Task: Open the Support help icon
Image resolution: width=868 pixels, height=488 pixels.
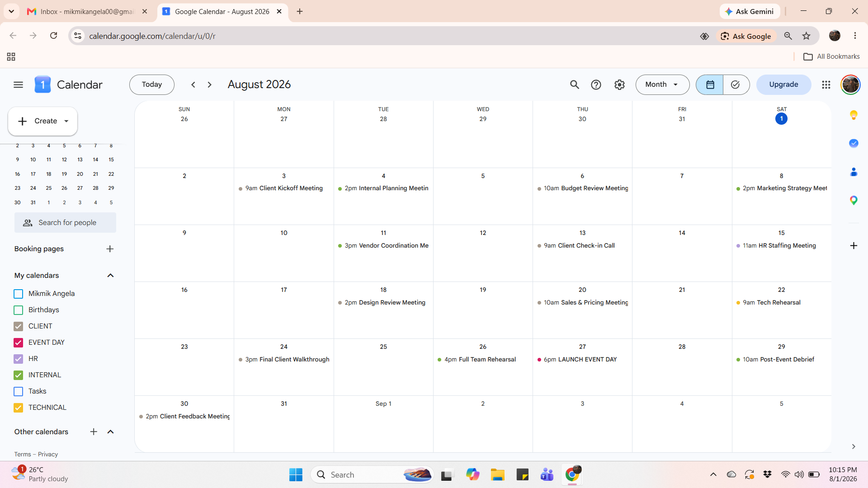Action: [x=596, y=84]
